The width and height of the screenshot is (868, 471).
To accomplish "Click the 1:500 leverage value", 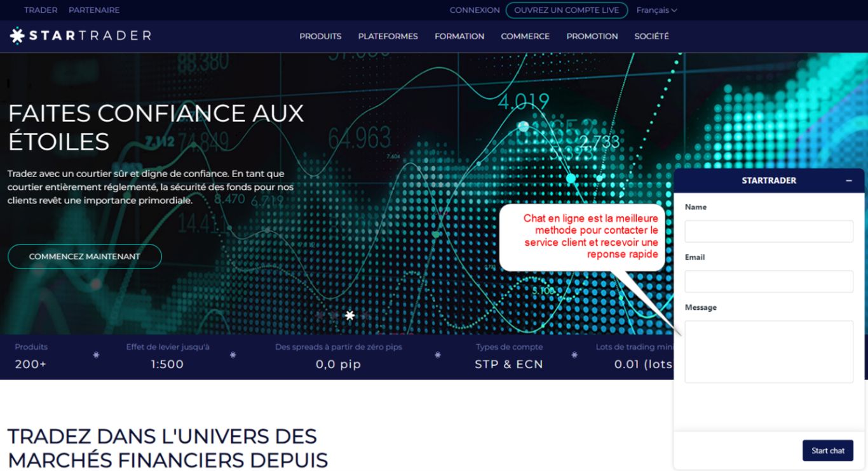I will click(x=167, y=364).
